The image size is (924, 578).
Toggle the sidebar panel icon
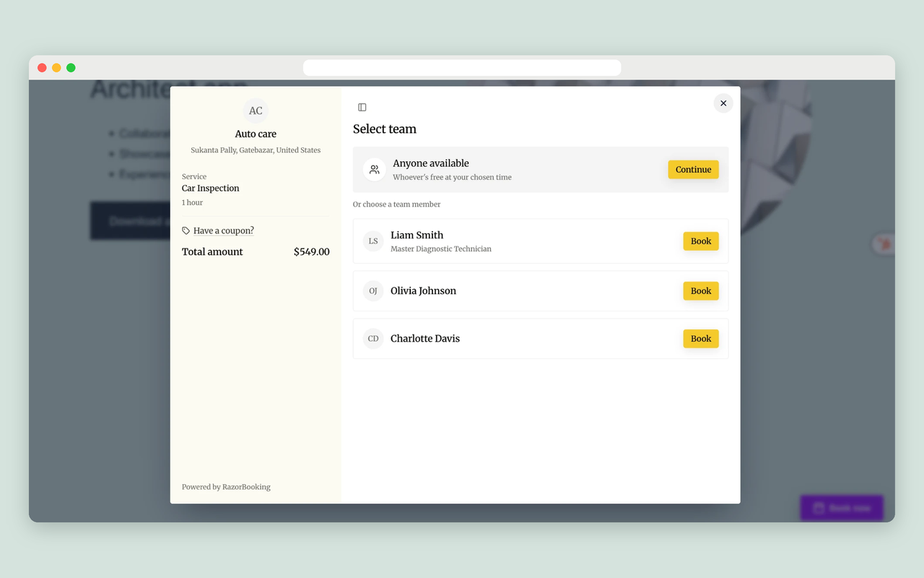click(362, 108)
